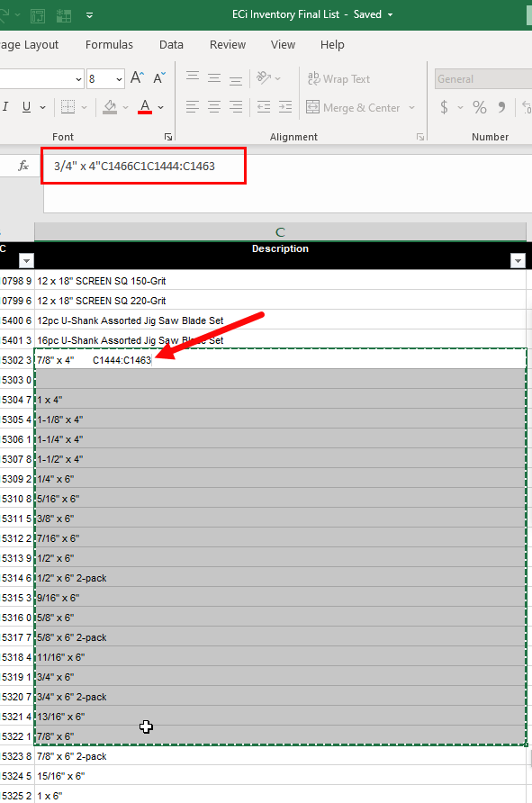Toggle italic formatting
This screenshot has width=532, height=803.
tap(5, 107)
